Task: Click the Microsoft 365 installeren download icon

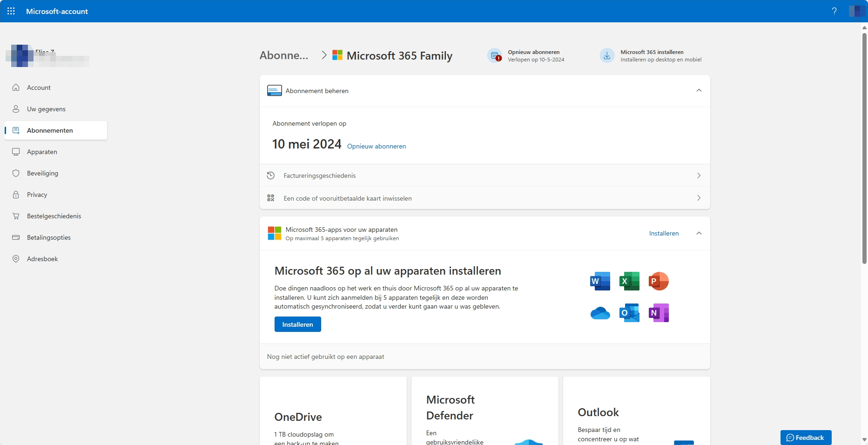Action: (x=607, y=55)
